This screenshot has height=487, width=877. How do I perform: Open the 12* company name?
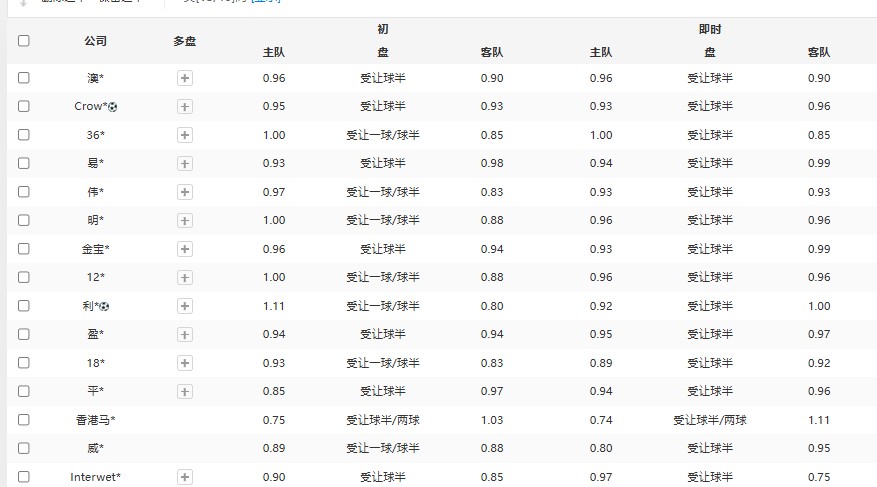pos(95,277)
